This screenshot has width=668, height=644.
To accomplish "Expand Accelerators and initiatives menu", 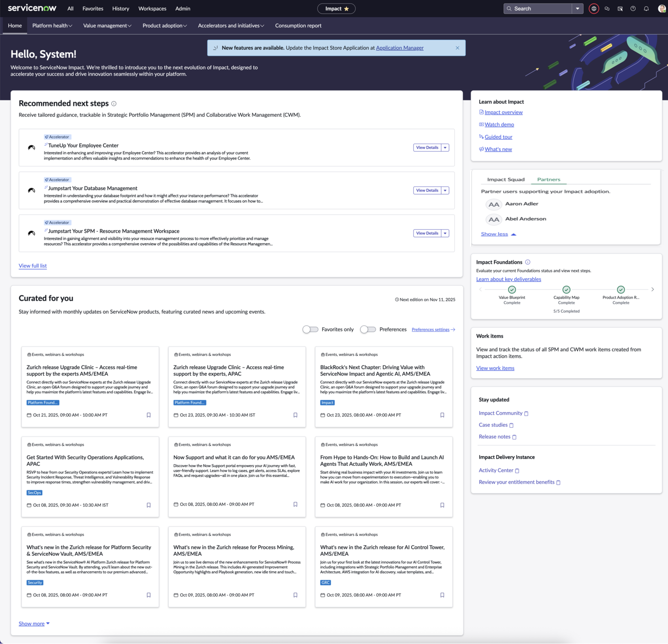I will 231,26.
